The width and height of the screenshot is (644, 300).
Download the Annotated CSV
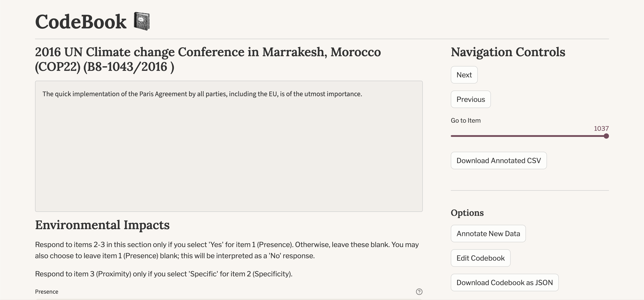click(499, 160)
